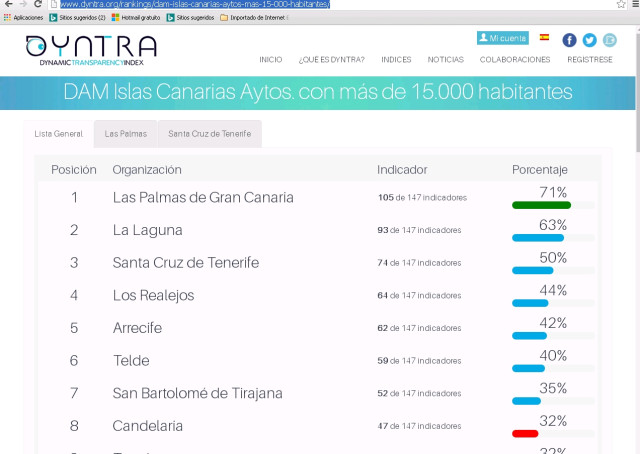The width and height of the screenshot is (640, 454).
Task: Bookmark page with the star icon
Action: pyautogui.click(x=621, y=4)
